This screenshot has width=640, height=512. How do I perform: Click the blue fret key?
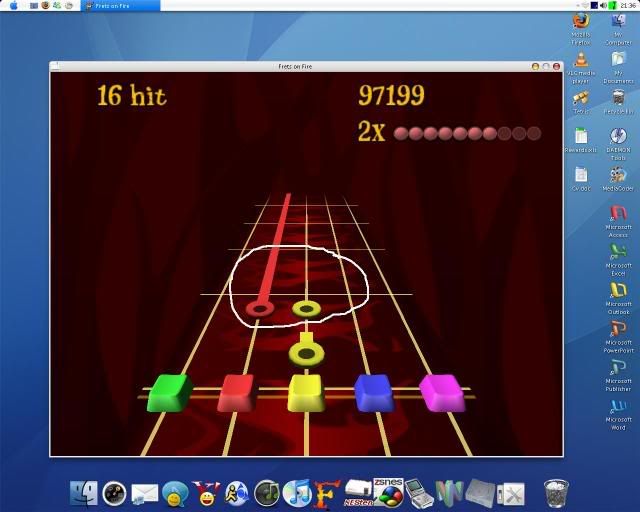(x=374, y=393)
